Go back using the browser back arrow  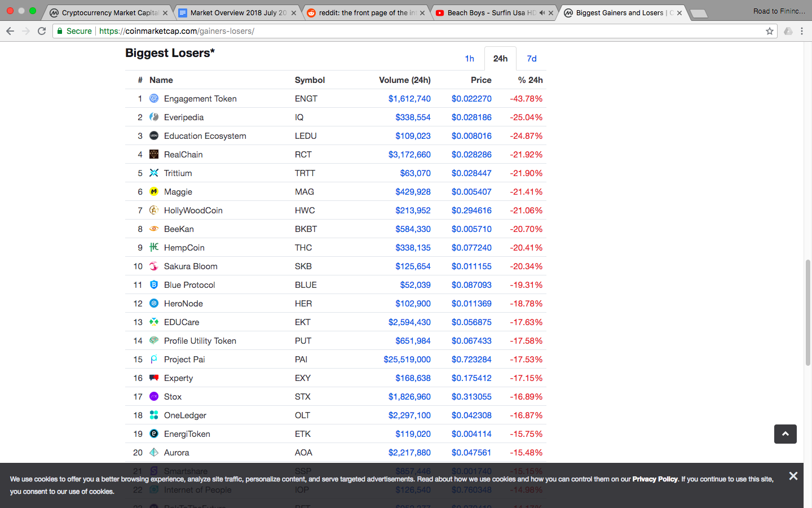tap(10, 31)
